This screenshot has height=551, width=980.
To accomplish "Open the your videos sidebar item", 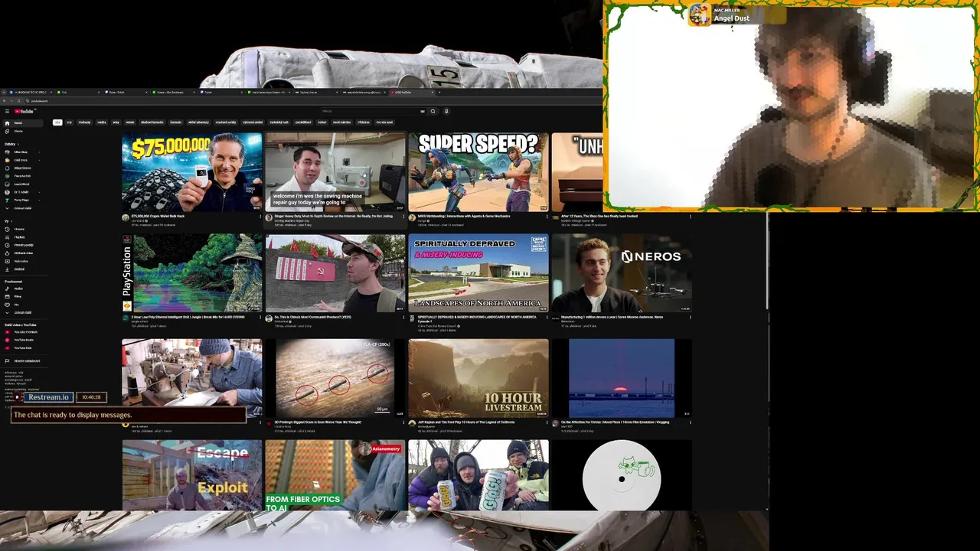I will click(x=21, y=261).
